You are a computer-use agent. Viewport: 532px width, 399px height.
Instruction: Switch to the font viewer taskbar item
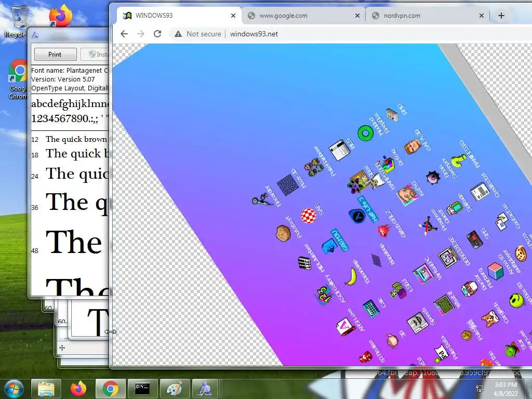[x=206, y=389]
